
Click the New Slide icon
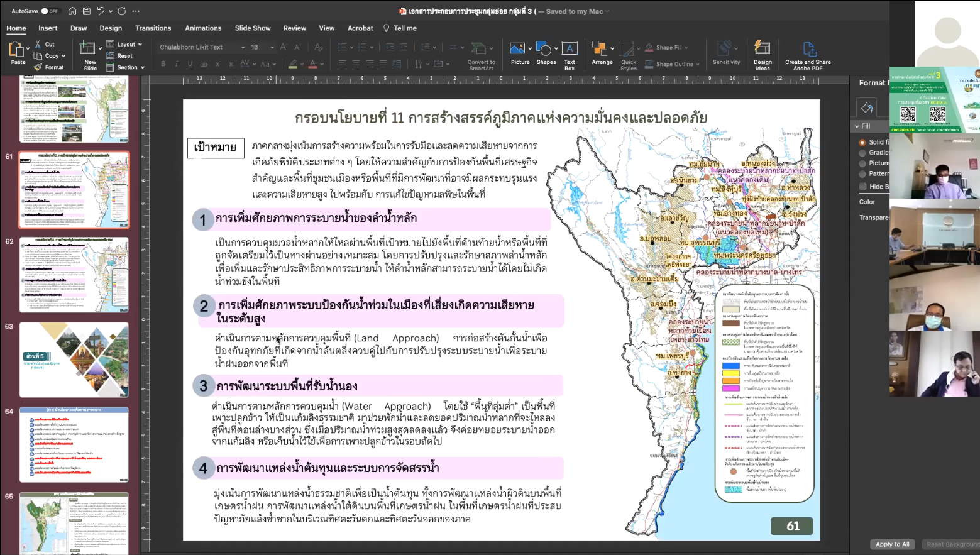pyautogui.click(x=88, y=49)
